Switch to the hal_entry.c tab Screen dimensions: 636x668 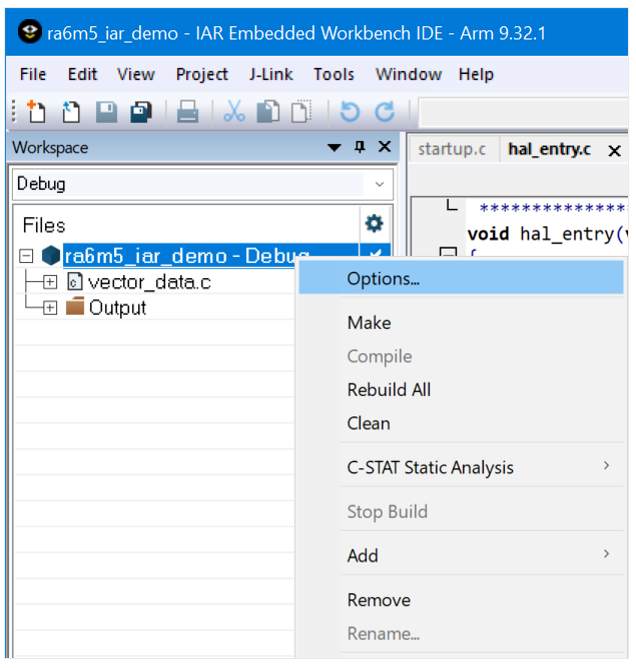coord(550,149)
